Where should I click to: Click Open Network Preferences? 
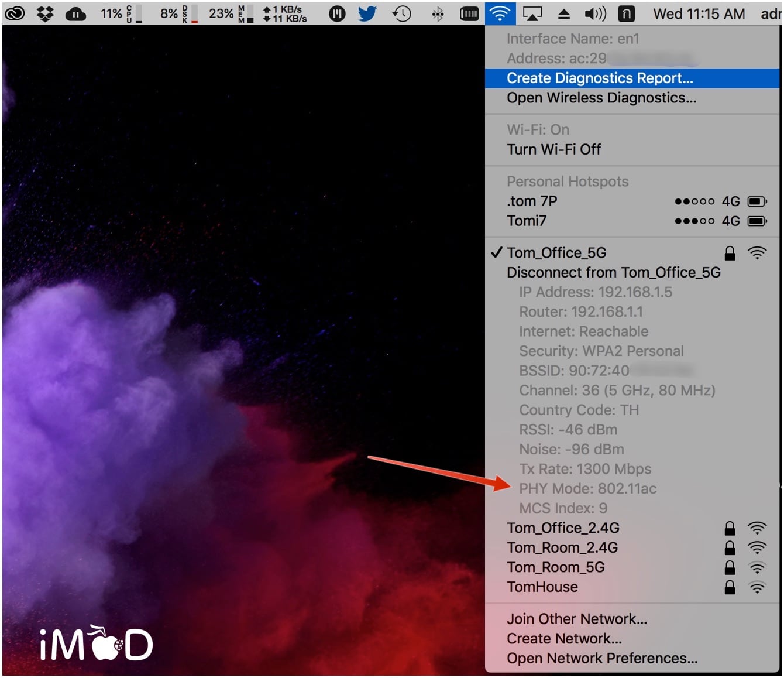point(601,658)
